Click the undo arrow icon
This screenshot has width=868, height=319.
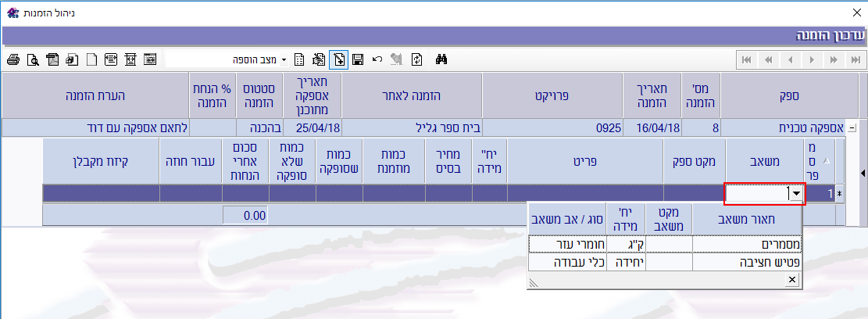[x=377, y=59]
